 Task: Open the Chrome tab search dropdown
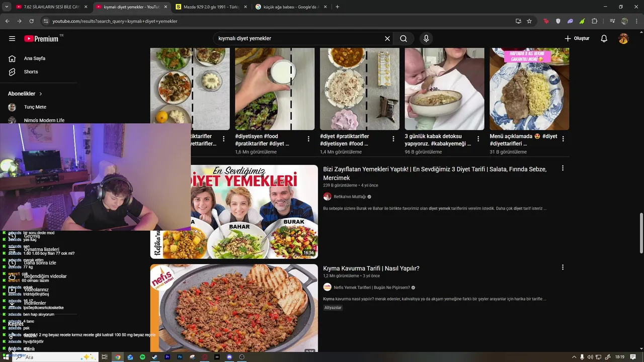(7, 7)
